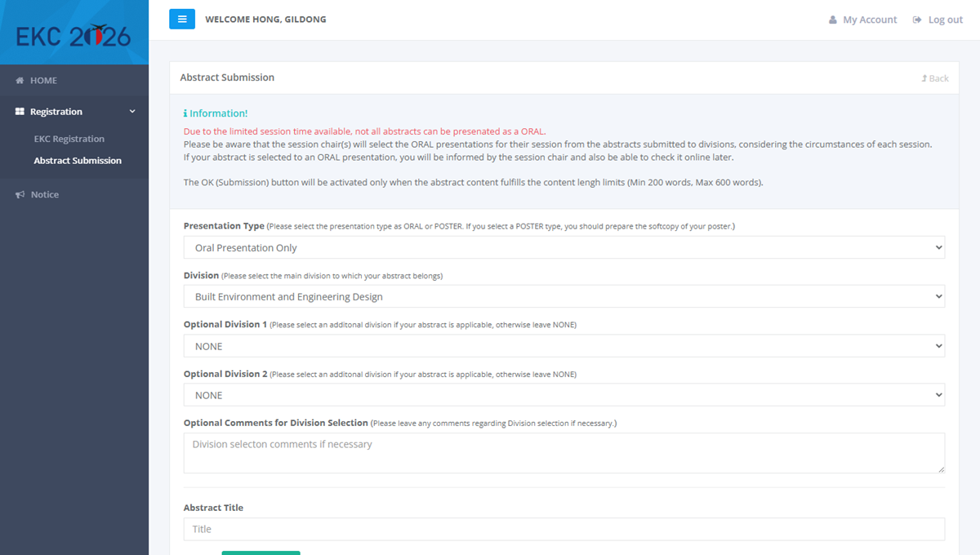Click the information icon beside Information!

tap(185, 113)
